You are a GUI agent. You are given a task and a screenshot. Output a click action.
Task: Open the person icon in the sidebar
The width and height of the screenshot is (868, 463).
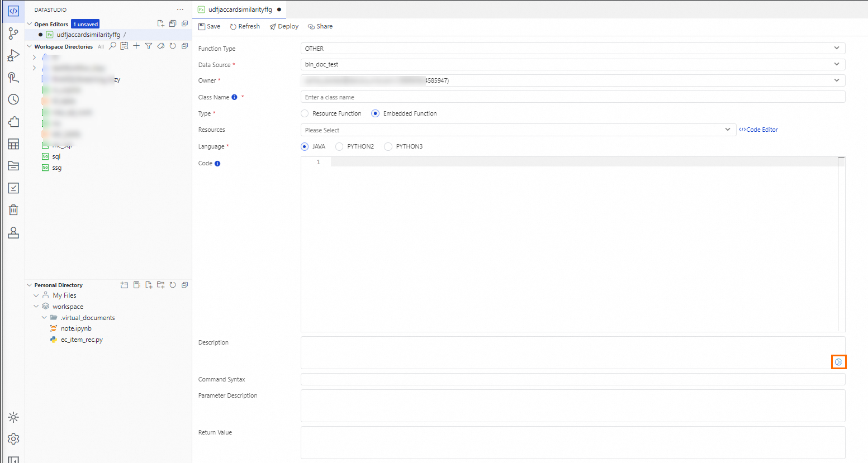[13, 232]
